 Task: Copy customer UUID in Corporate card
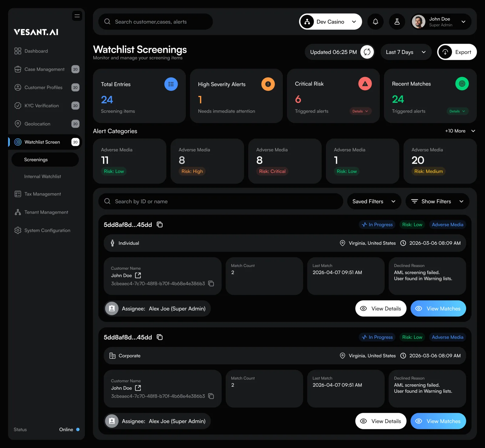point(211,396)
